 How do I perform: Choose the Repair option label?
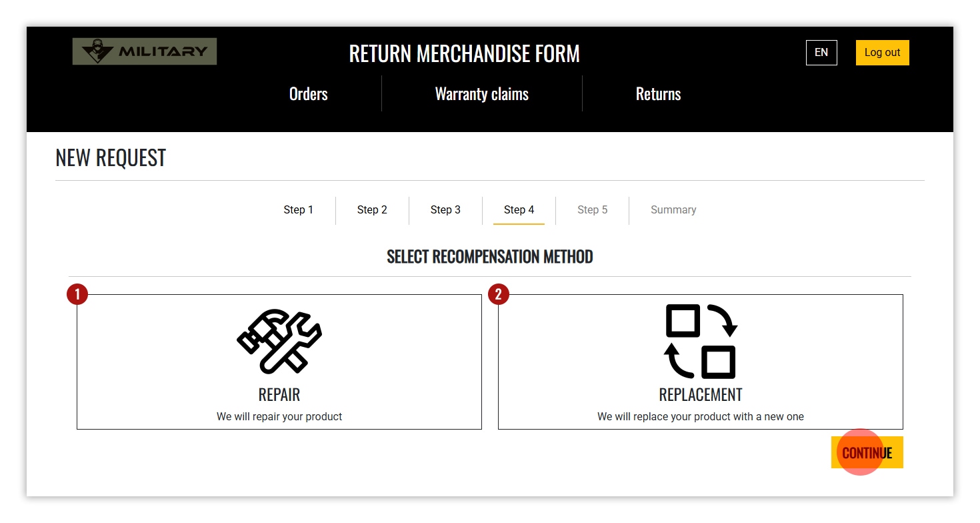[279, 394]
